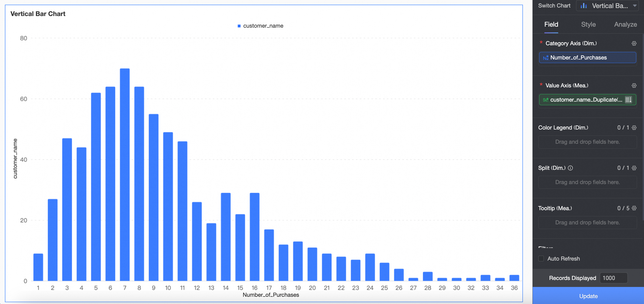Open Split dimension settings gear
This screenshot has width=644, height=304.
[x=634, y=168]
